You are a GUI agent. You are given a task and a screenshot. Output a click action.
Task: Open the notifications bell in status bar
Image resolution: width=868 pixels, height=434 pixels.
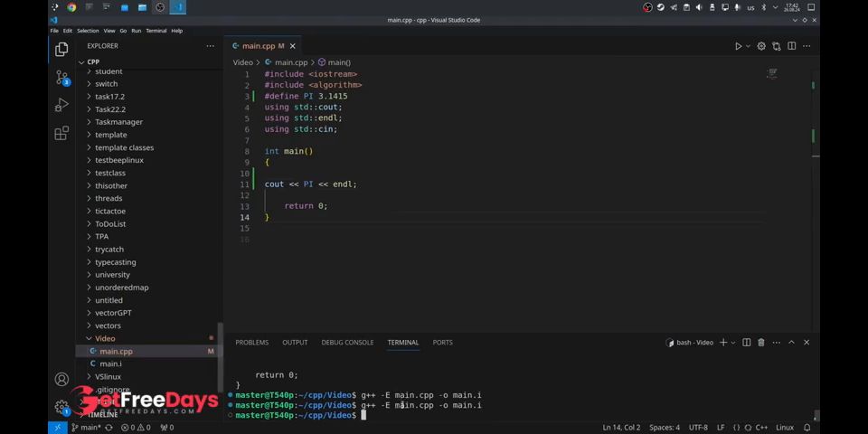tap(807, 428)
